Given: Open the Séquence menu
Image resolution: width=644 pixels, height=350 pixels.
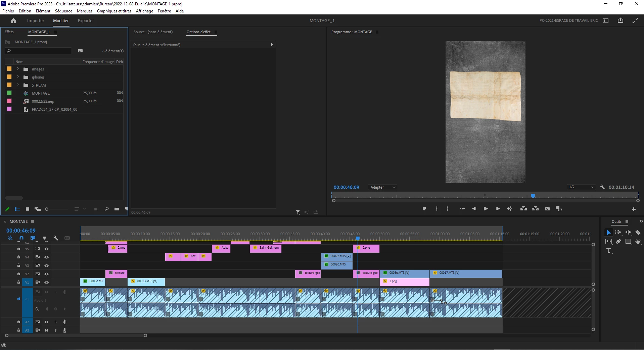Looking at the screenshot, I should [x=63, y=11].
